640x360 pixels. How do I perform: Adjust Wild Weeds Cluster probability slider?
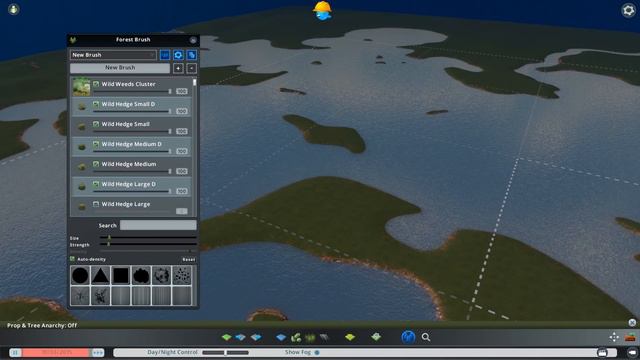[132, 91]
